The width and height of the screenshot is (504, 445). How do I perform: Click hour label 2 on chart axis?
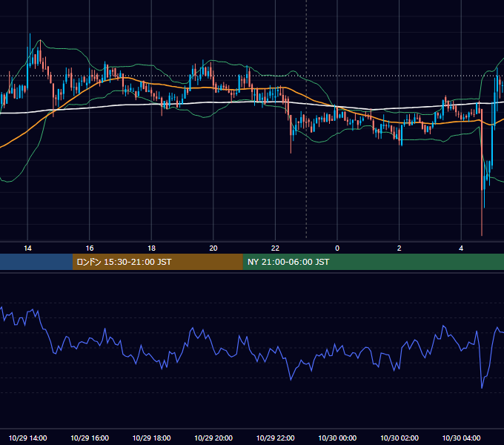pyautogui.click(x=399, y=248)
